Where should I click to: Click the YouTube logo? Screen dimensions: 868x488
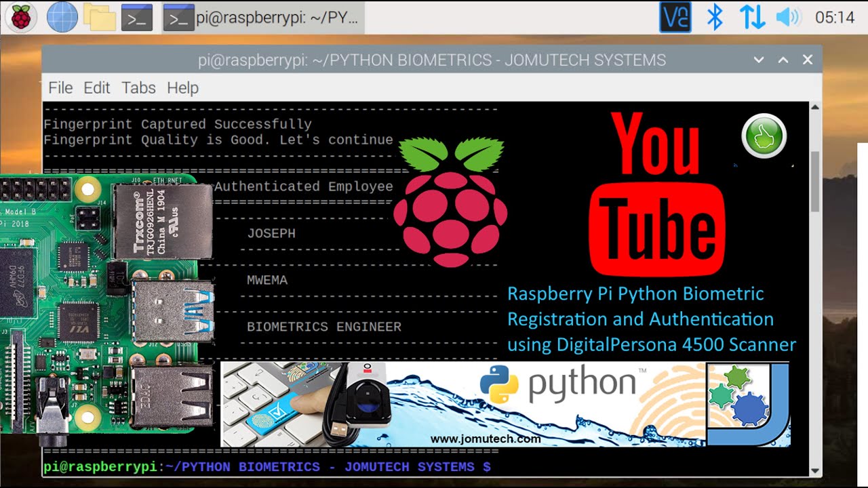pos(657,193)
